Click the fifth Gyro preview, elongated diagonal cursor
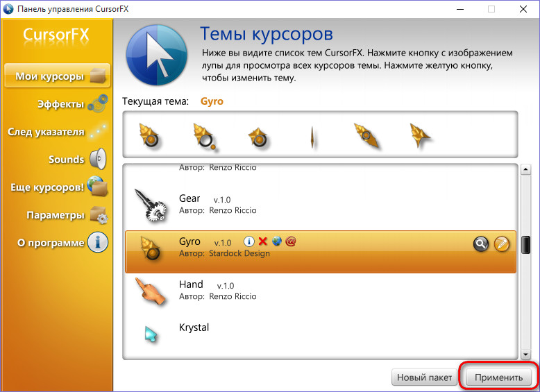 click(x=367, y=135)
